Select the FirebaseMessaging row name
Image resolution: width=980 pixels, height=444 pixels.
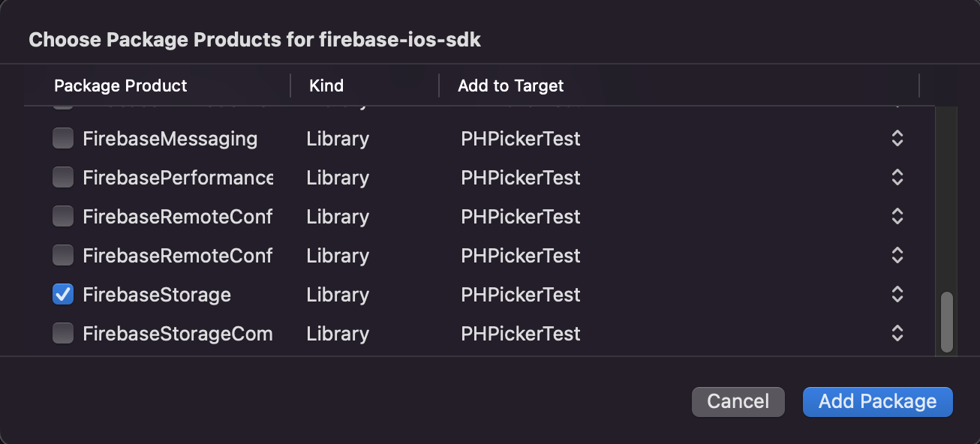[x=170, y=139]
